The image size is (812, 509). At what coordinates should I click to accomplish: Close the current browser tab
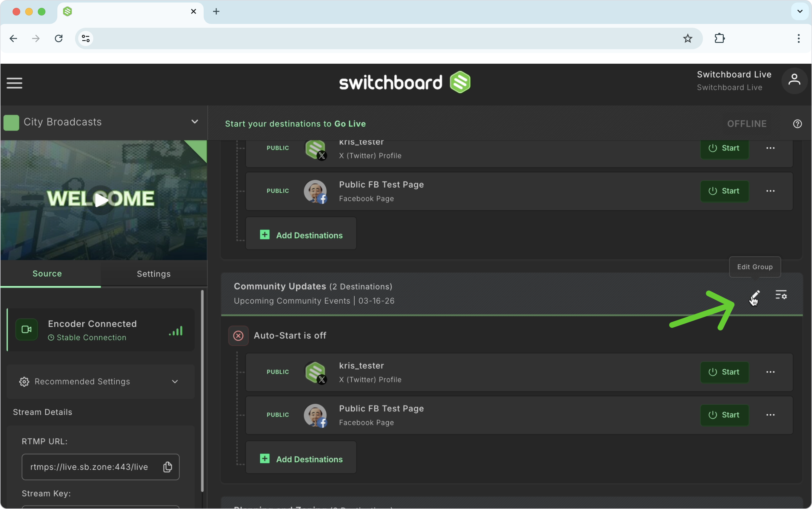194,11
